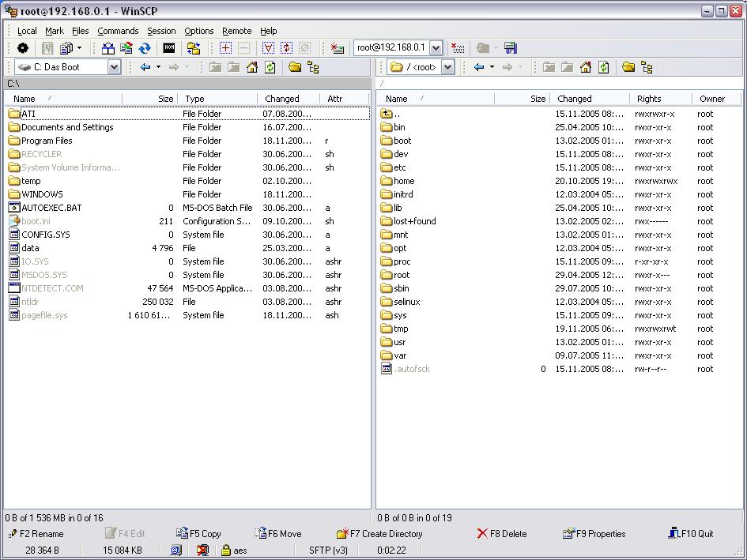Go back in remote panel history
747x560 pixels.
point(479,67)
